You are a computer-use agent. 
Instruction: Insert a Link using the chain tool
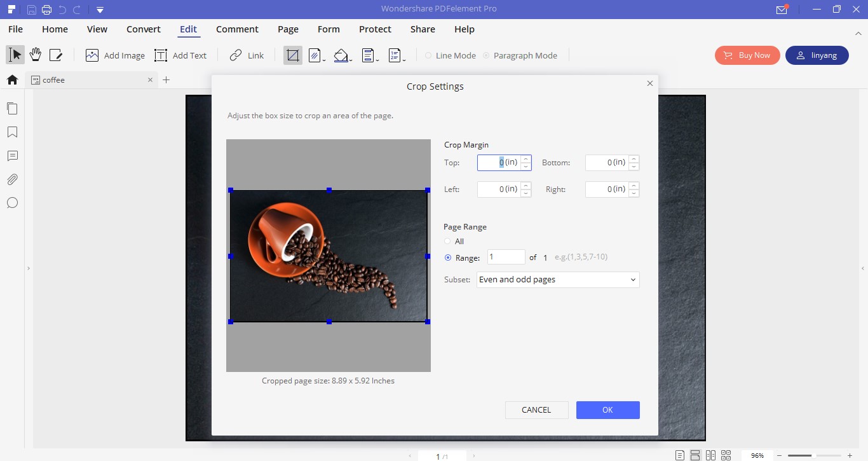coord(247,55)
